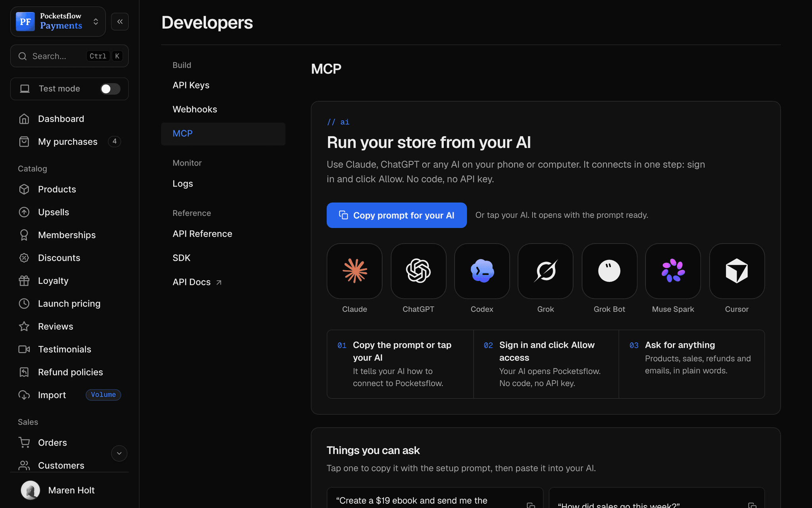Open the Loyalty section
The image size is (812, 508).
coord(69,281)
